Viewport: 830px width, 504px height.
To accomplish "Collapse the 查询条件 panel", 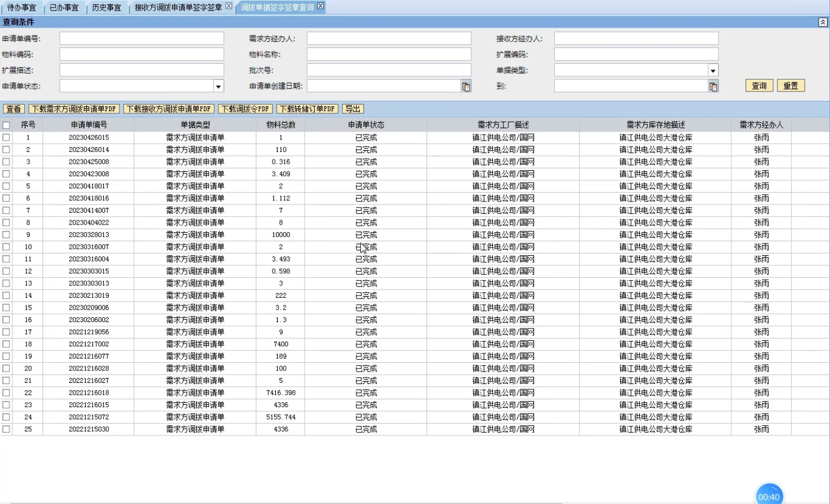I will click(822, 22).
